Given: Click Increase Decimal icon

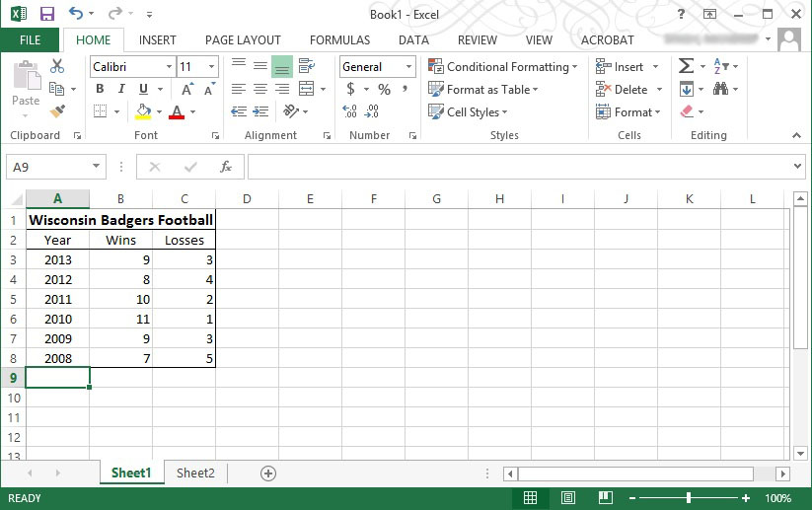Looking at the screenshot, I should (x=349, y=111).
